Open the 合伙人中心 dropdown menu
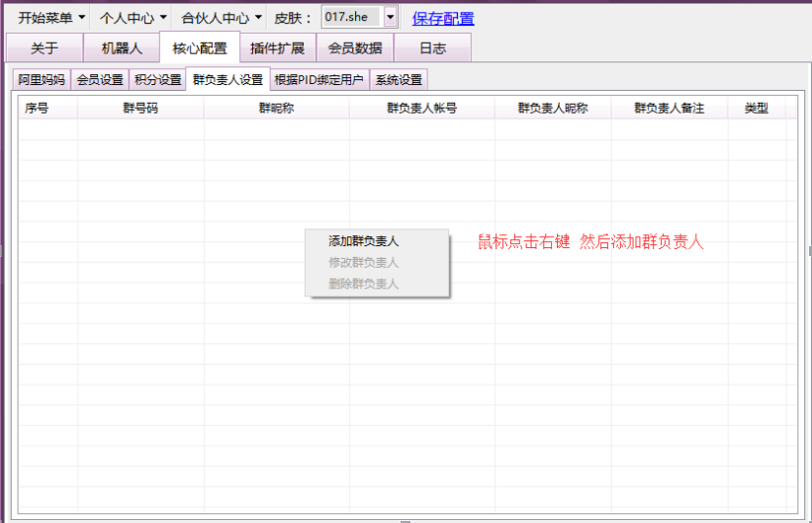 222,18
